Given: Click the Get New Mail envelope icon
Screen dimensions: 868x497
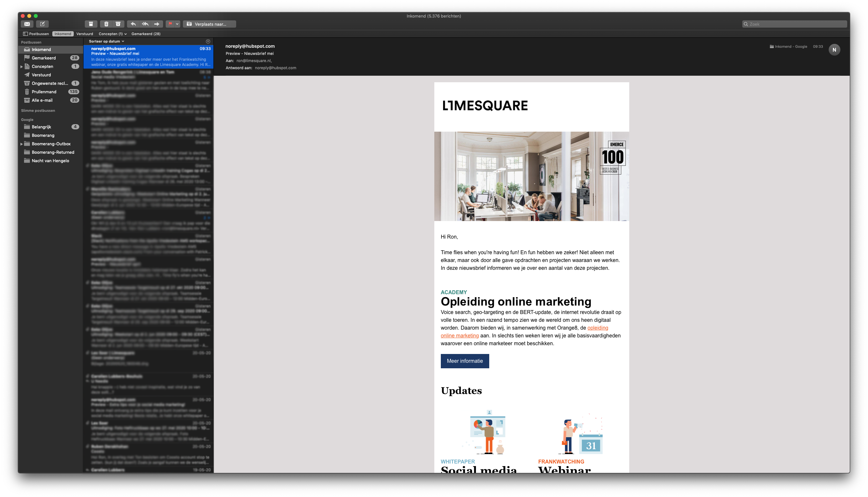Looking at the screenshot, I should click(27, 24).
